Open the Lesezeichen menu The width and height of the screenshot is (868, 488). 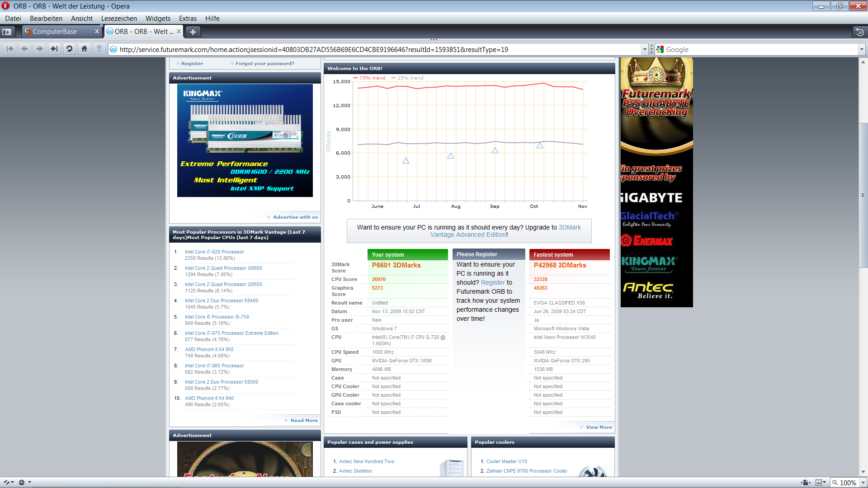pos(119,19)
